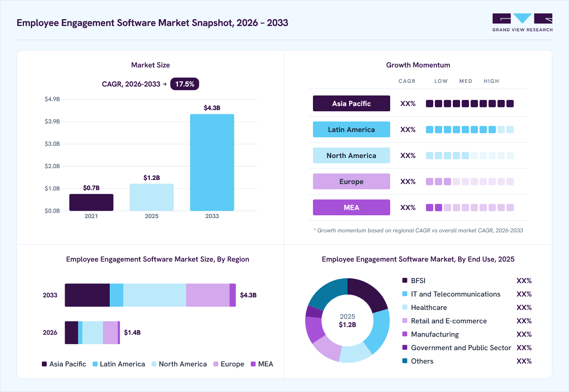Click the Grand View Research logo
This screenshot has height=392, width=569.
[522, 23]
